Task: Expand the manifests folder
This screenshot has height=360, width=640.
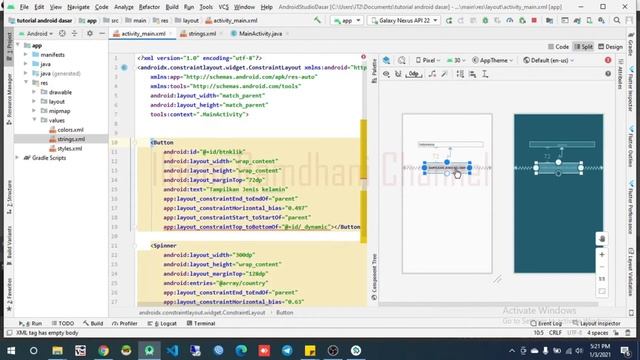Action: (26, 55)
